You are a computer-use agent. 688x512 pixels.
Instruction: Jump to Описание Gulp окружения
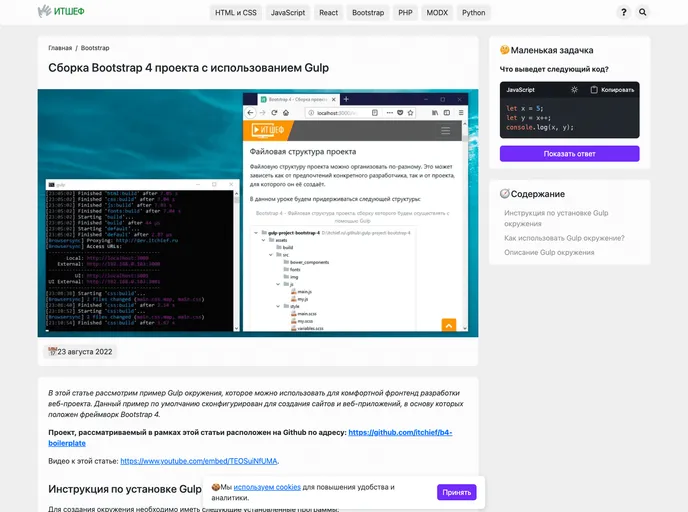click(x=549, y=252)
